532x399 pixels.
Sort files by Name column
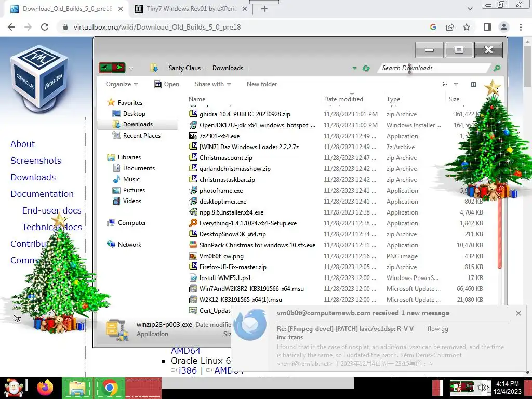(x=197, y=99)
